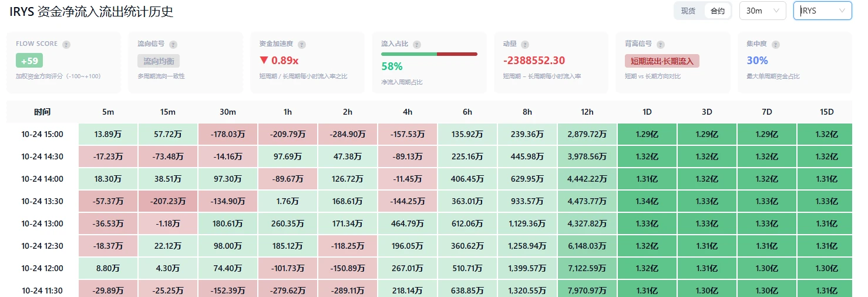
Task: Click the 短期流出·长期流入 divergence badge
Action: (x=662, y=61)
